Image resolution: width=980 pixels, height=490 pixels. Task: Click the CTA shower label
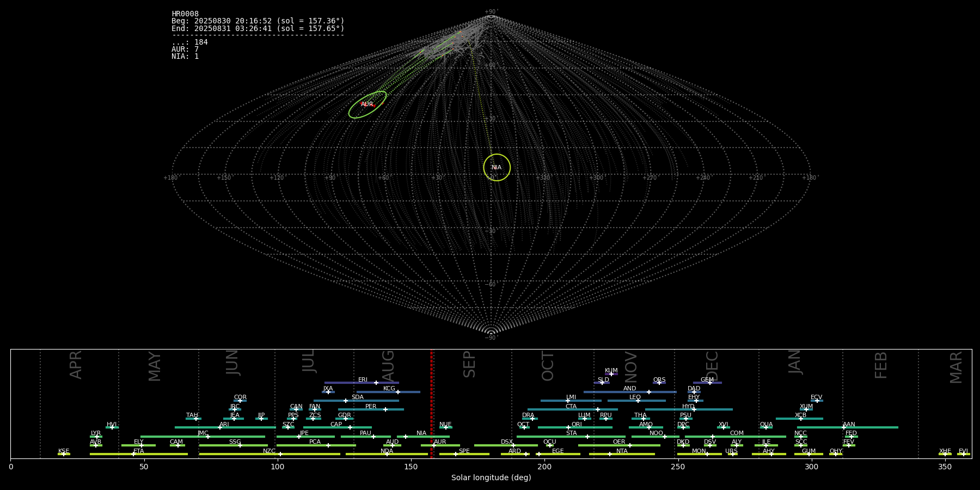point(571,407)
